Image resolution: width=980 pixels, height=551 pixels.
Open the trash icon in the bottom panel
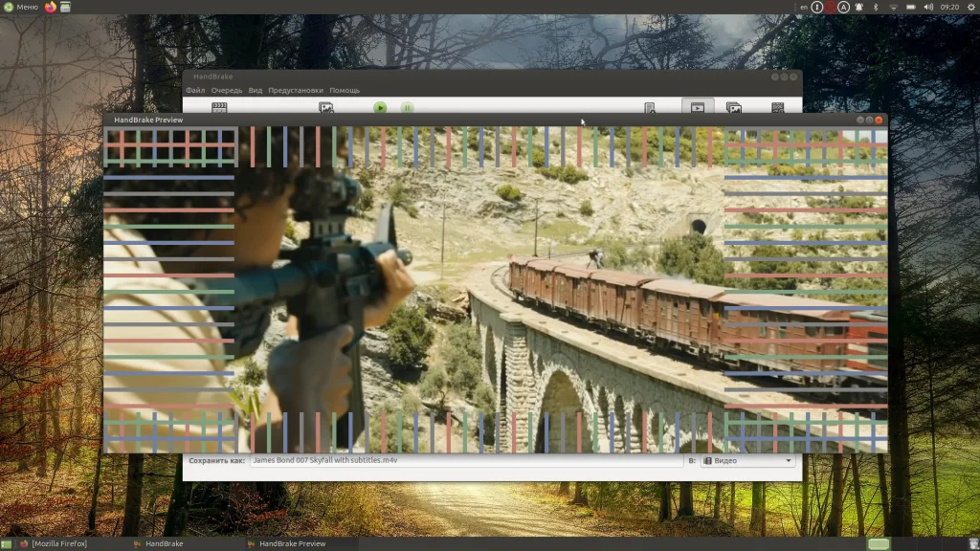click(x=973, y=544)
